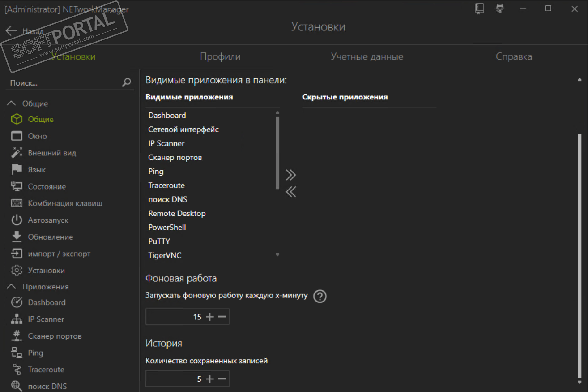Open the Комбинация клавиш settings section

coord(65,203)
